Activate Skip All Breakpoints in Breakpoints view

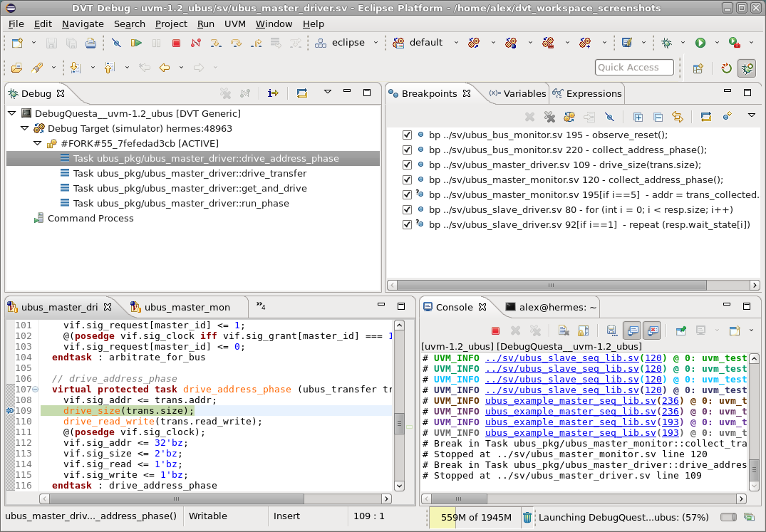pos(610,116)
